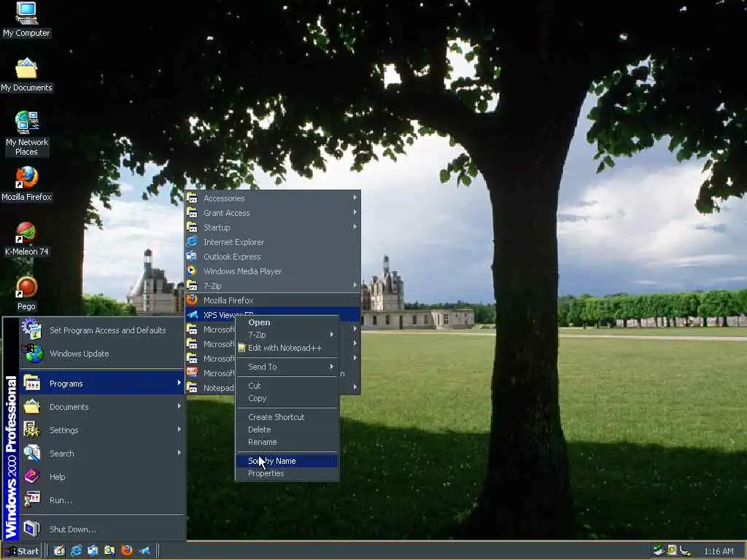Choose Sort by Name in the context menu
Image resolution: width=747 pixels, height=560 pixels.
(x=287, y=461)
